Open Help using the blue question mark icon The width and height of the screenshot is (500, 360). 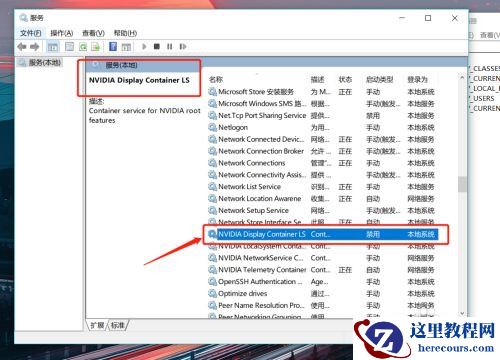tap(113, 46)
